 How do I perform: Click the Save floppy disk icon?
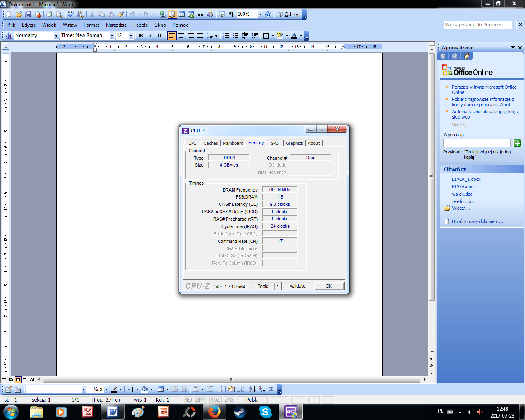28,14
